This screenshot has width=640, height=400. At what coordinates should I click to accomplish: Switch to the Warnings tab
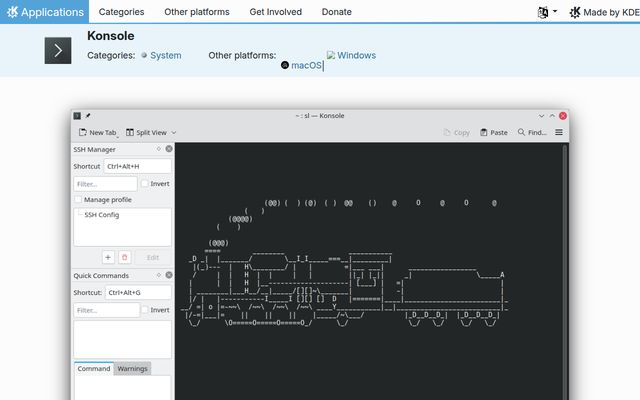point(133,369)
